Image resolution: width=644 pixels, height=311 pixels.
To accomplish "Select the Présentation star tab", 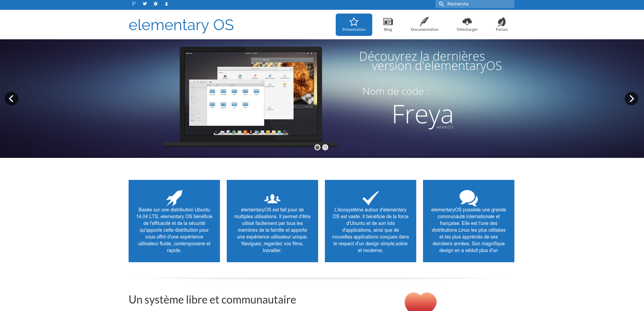I will (354, 25).
